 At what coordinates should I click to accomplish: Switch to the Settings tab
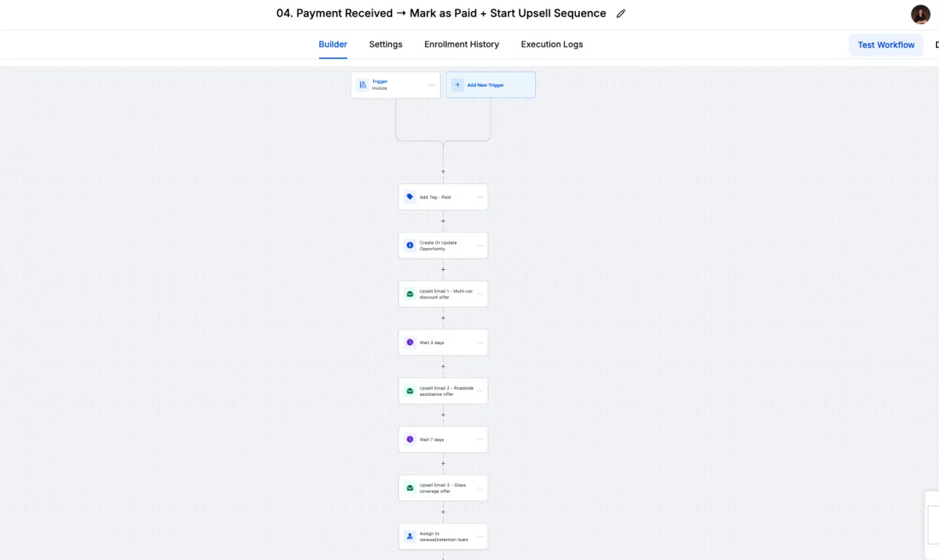pos(386,45)
